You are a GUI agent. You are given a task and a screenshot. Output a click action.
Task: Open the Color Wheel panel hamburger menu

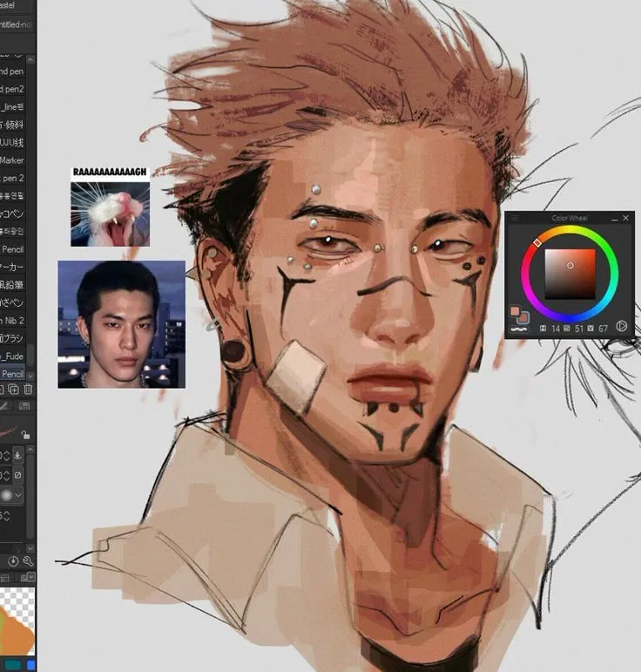click(x=515, y=219)
